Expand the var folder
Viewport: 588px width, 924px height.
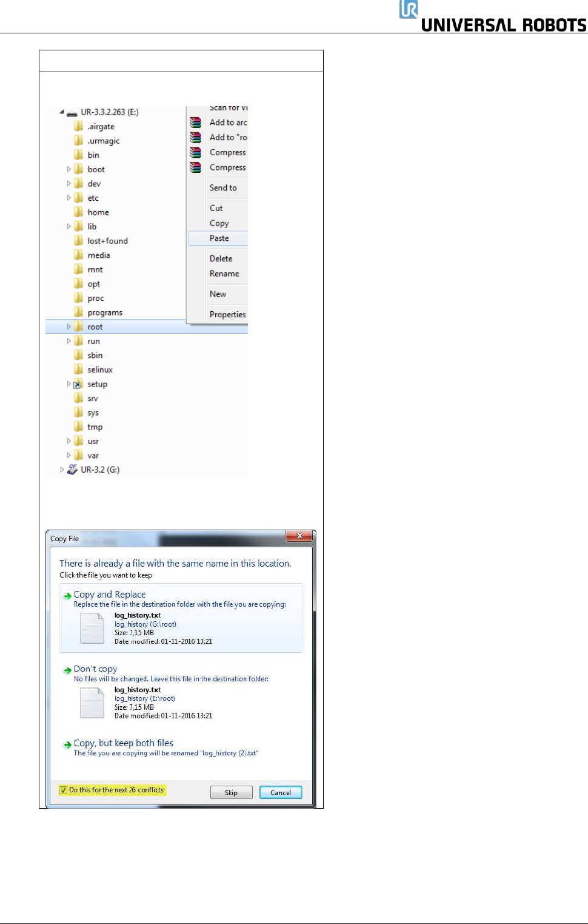[68, 455]
